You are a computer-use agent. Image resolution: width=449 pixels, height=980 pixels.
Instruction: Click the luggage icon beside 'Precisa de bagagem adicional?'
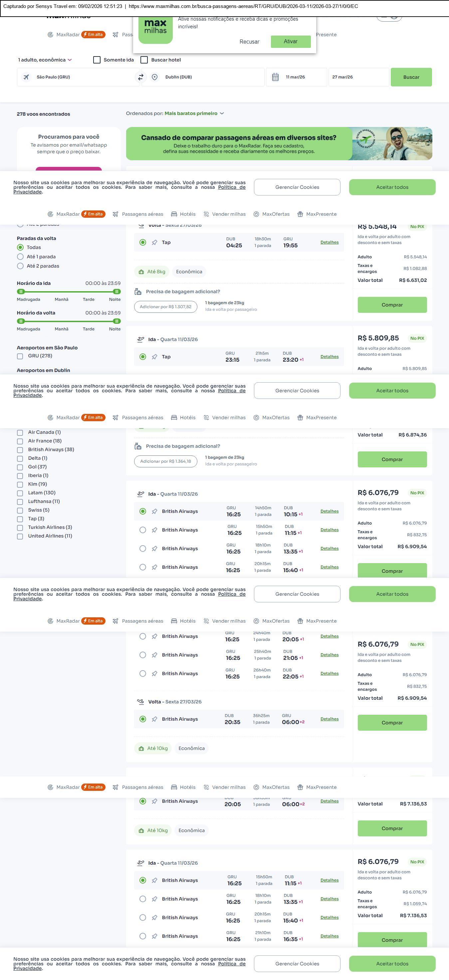coord(138,292)
